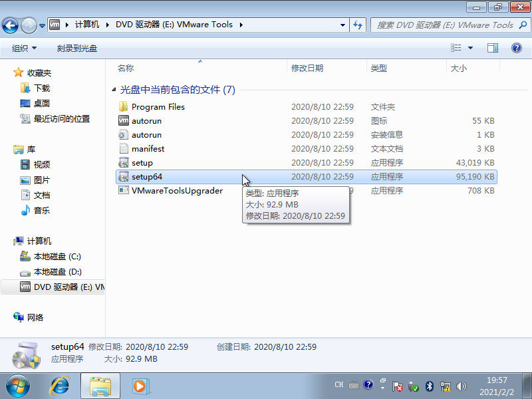Sort by the 名称 column header
This screenshot has width=532, height=399.
click(200, 68)
